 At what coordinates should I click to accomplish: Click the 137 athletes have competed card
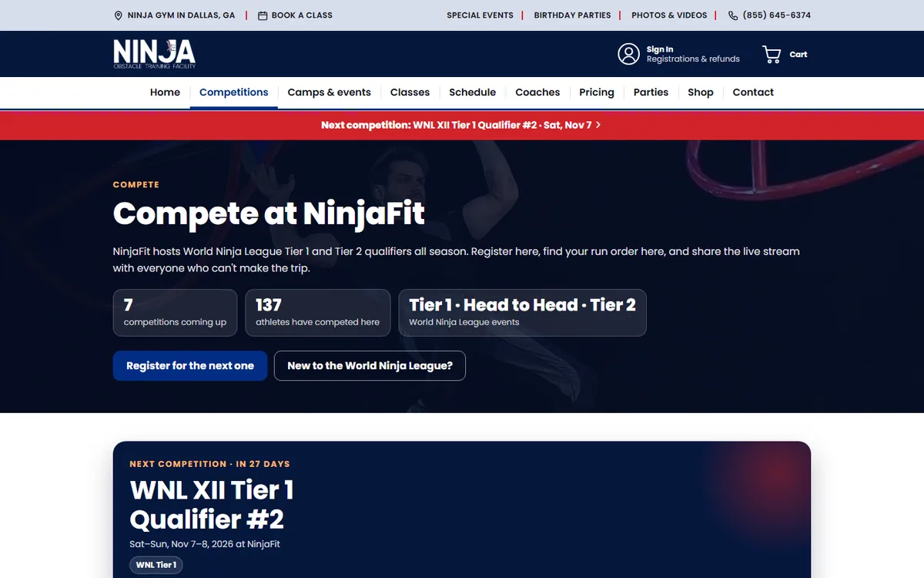317,313
